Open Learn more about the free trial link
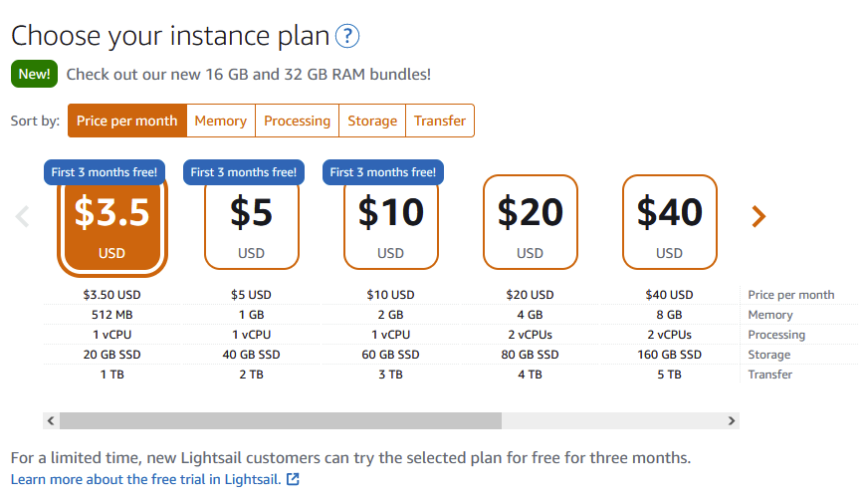This screenshot has height=503, width=868. pyautogui.click(x=145, y=479)
